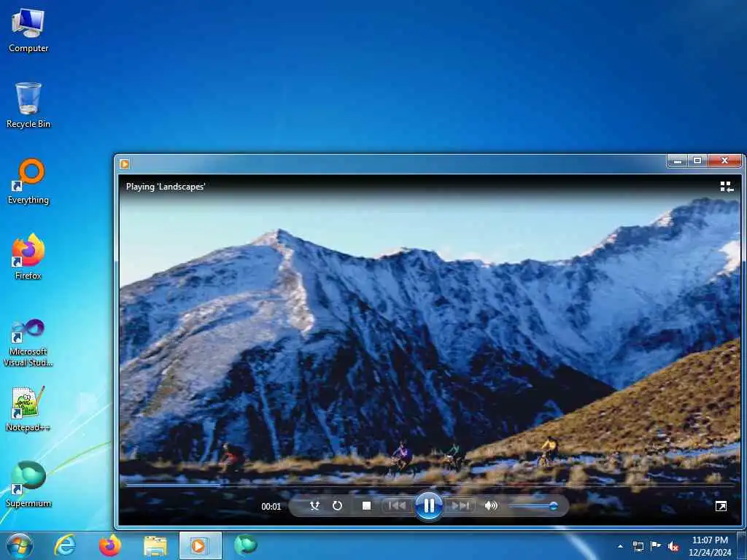Stop the video with the Stop button

pyautogui.click(x=366, y=506)
